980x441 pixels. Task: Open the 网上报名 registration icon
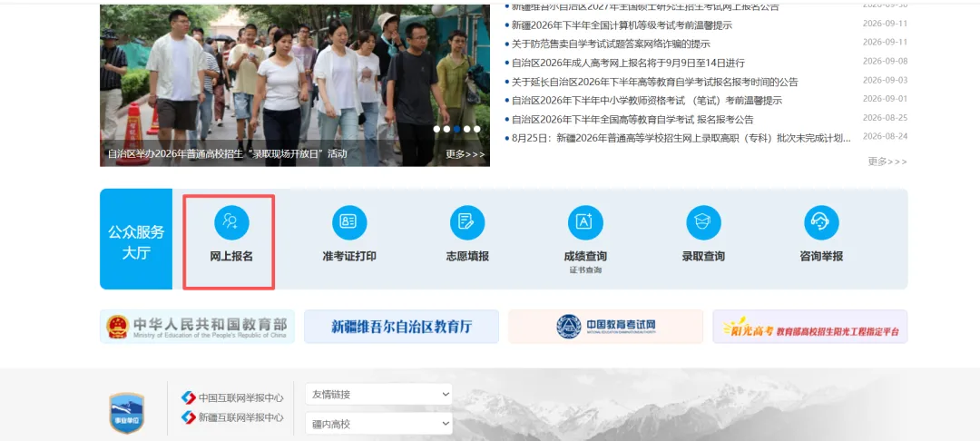click(x=231, y=222)
